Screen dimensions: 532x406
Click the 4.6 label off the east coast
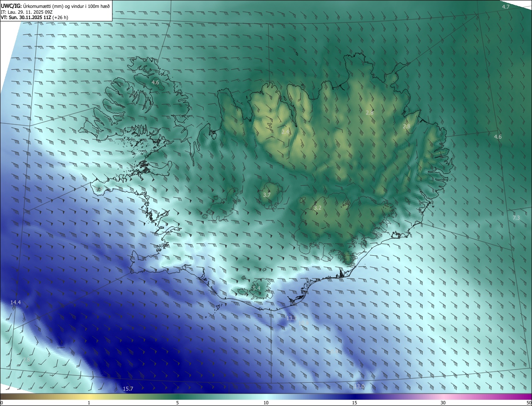[x=498, y=137]
